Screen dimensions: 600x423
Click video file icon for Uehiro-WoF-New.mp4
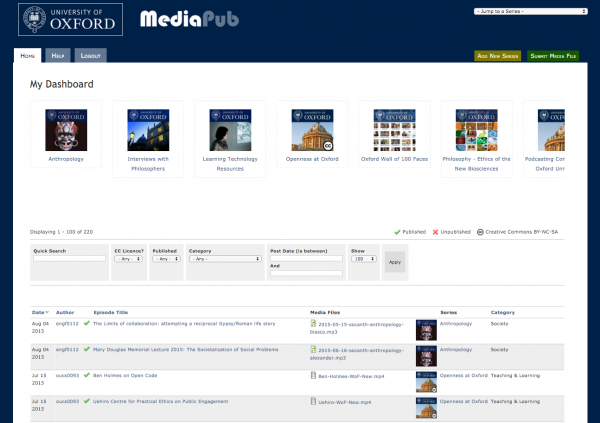(x=313, y=402)
